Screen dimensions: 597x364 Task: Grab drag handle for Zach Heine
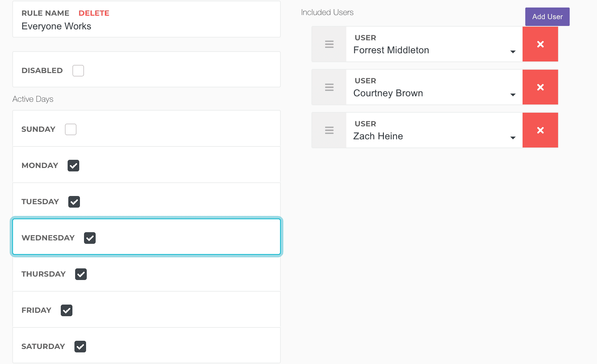click(329, 130)
